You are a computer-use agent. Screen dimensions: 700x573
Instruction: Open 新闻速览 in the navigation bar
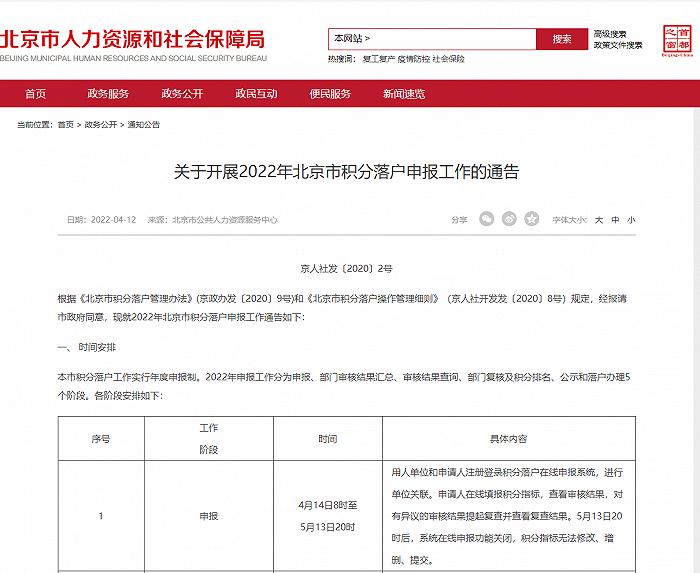404,94
